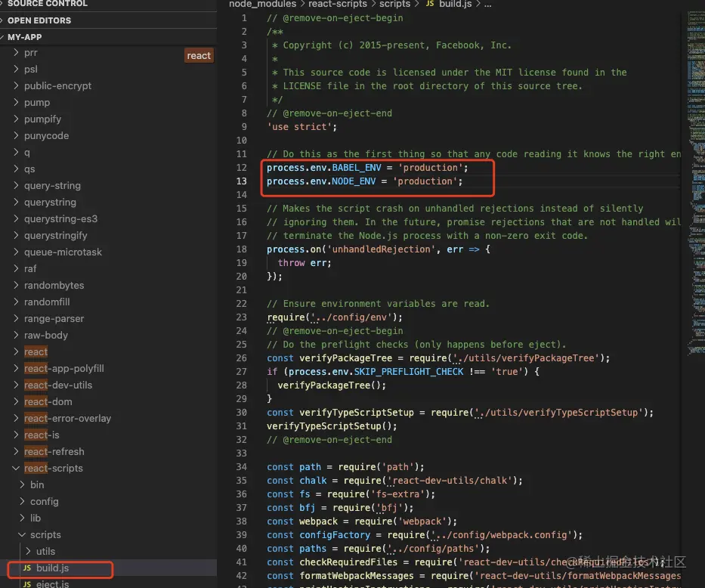
Task: Click react-scripts in the breadcrumb
Action: coord(338,4)
